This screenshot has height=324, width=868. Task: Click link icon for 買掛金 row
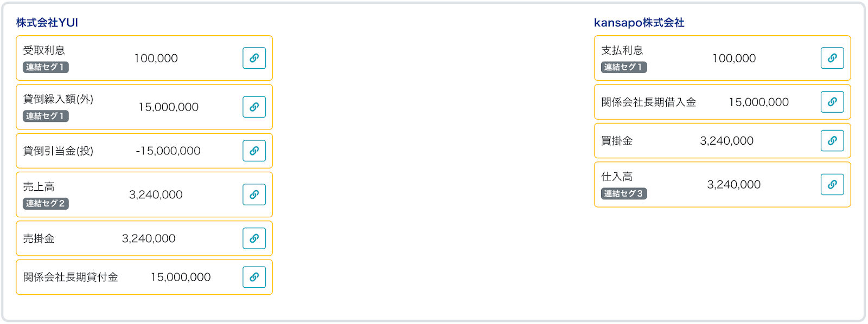pyautogui.click(x=832, y=141)
